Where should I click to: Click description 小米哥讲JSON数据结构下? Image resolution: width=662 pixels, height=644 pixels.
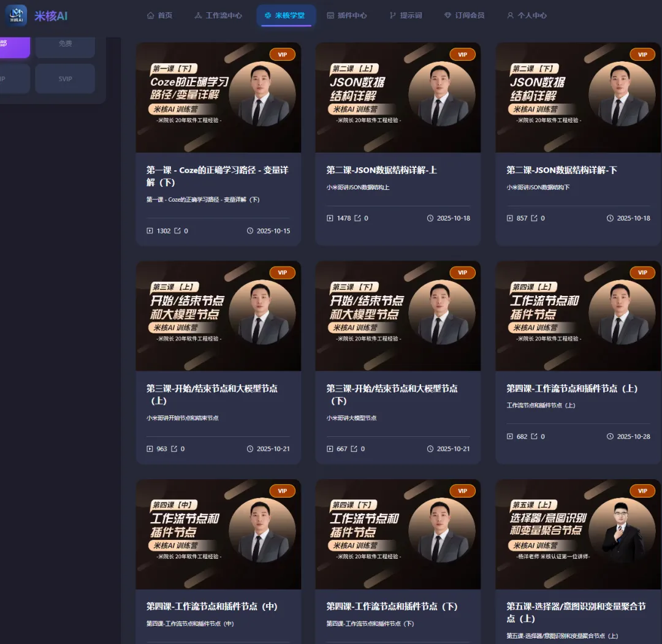click(538, 188)
